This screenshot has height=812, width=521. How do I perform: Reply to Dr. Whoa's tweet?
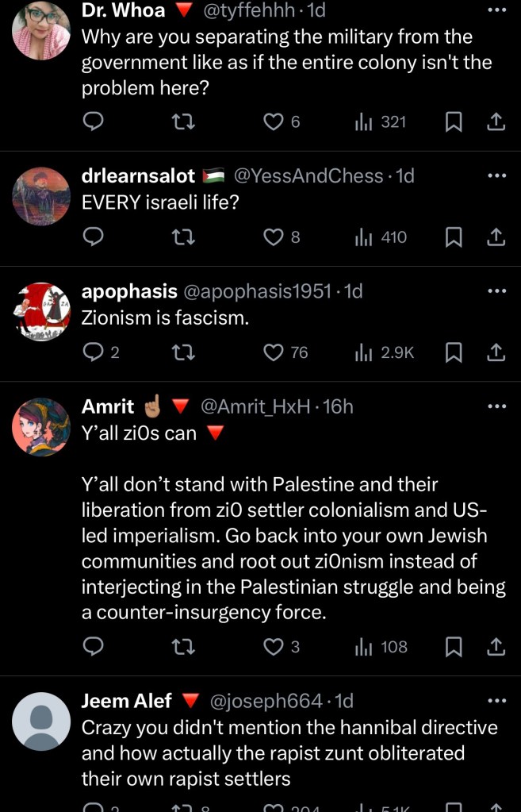tap(94, 121)
